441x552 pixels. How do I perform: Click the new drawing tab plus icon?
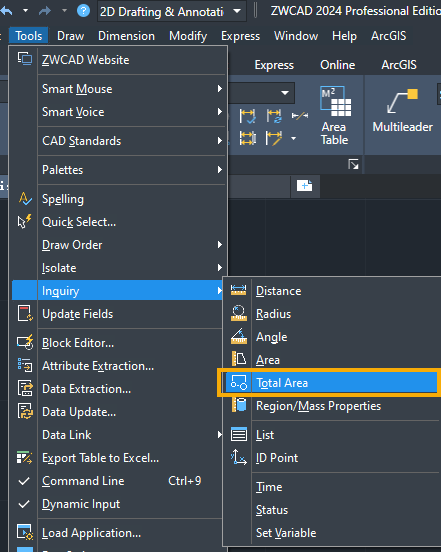[x=304, y=186]
